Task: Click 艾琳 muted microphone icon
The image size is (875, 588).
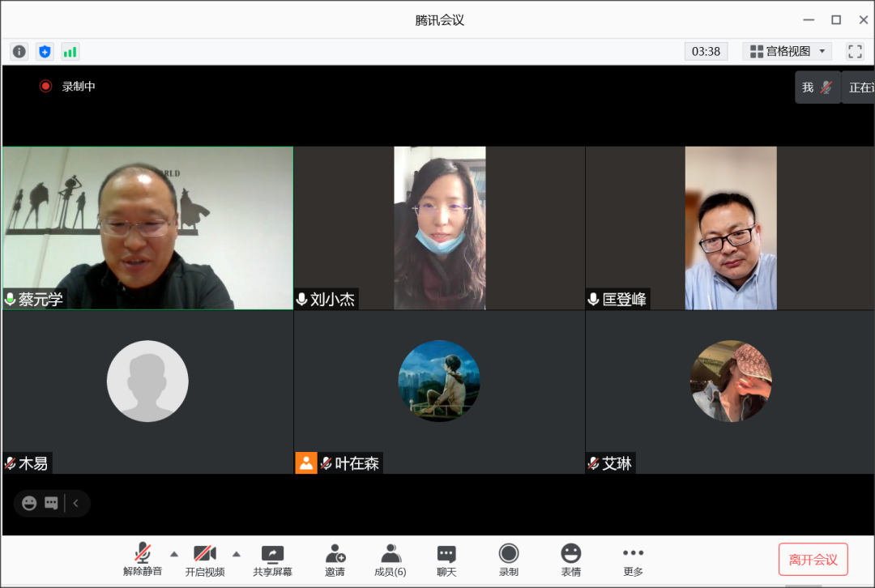Action: (594, 463)
